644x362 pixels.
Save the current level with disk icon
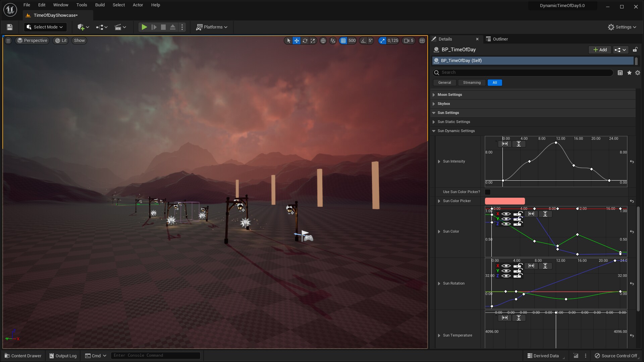point(10,27)
